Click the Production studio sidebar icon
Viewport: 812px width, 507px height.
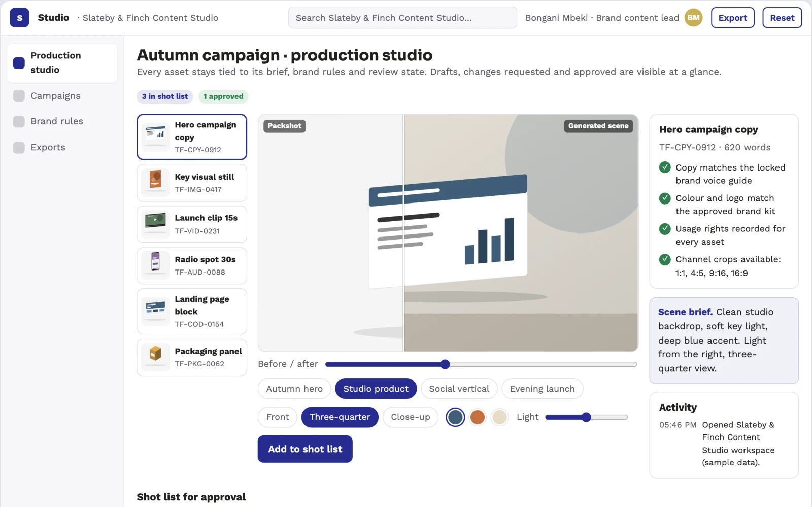pyautogui.click(x=19, y=63)
